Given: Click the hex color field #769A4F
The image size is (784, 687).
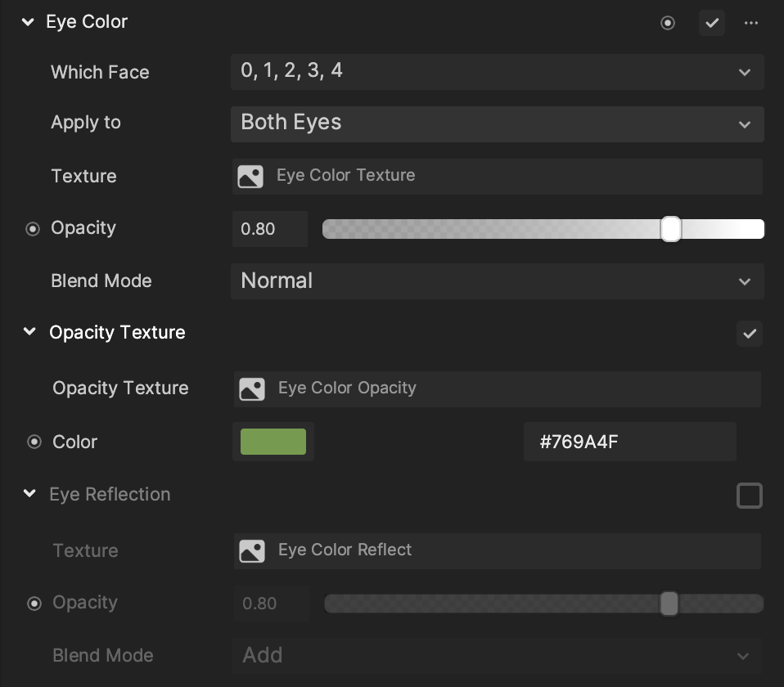Looking at the screenshot, I should 630,442.
